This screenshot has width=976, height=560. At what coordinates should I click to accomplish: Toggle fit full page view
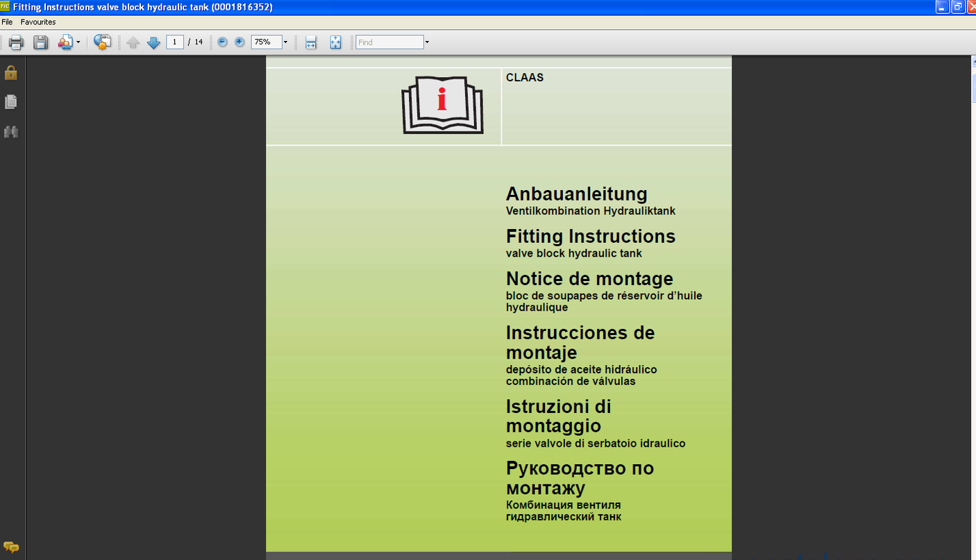point(335,42)
